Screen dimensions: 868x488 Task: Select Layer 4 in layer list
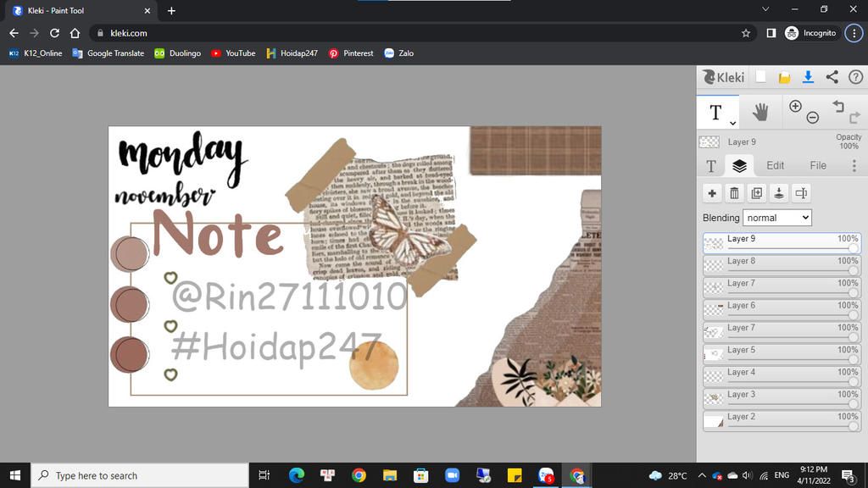pos(782,377)
